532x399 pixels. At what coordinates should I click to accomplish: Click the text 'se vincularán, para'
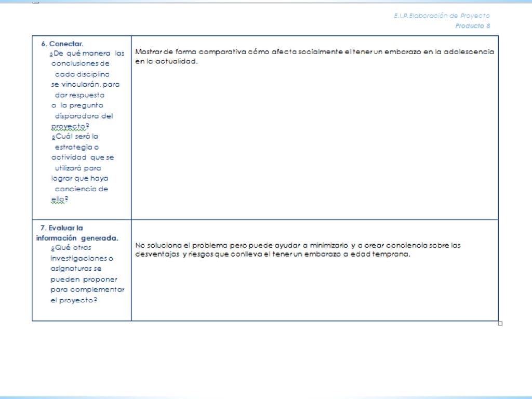coord(86,85)
